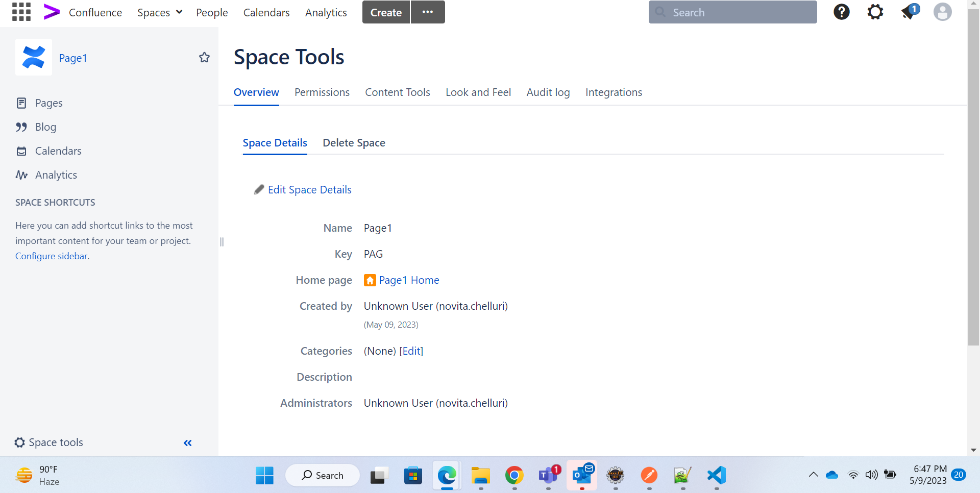980x493 pixels.
Task: Click your profile avatar
Action: tap(942, 12)
